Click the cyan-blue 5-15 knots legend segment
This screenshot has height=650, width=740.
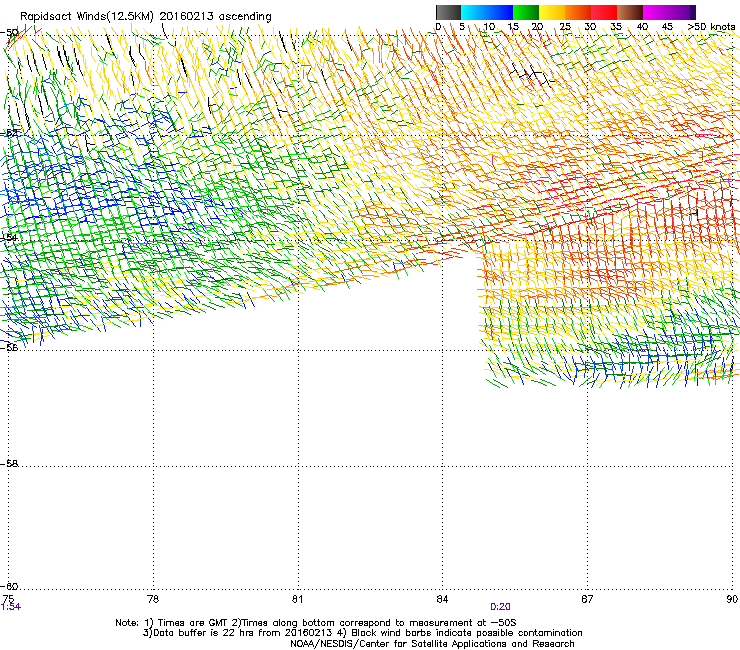tap(487, 12)
